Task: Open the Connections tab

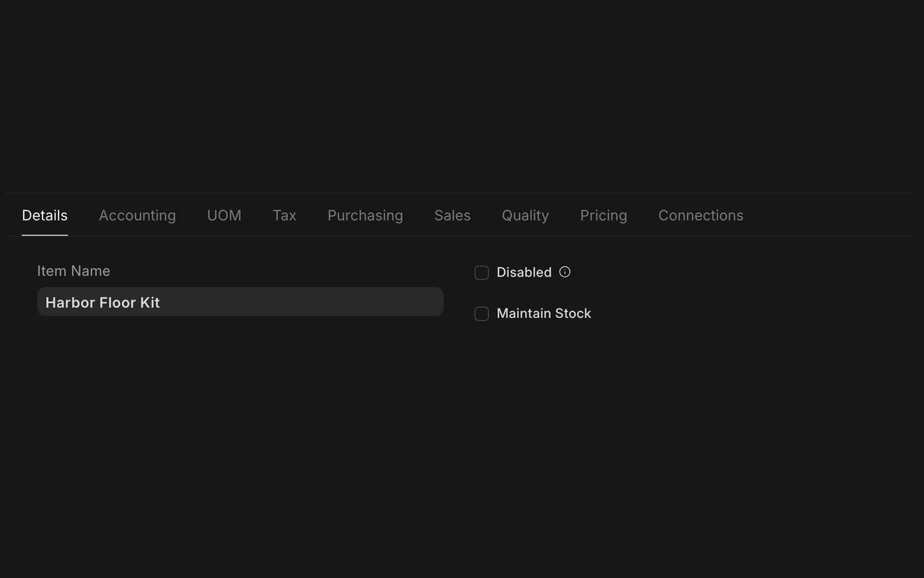Action: [701, 215]
